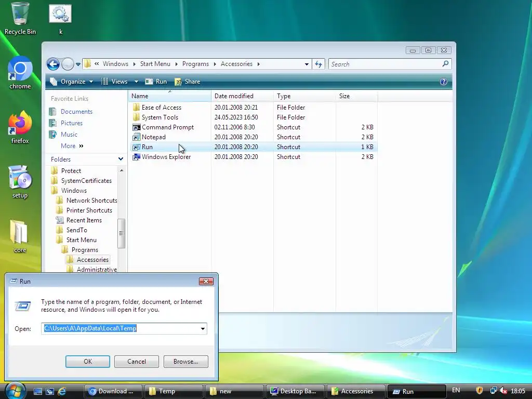This screenshot has height=399, width=532.
Task: Select Programs in the address breadcrumb
Action: 195,64
